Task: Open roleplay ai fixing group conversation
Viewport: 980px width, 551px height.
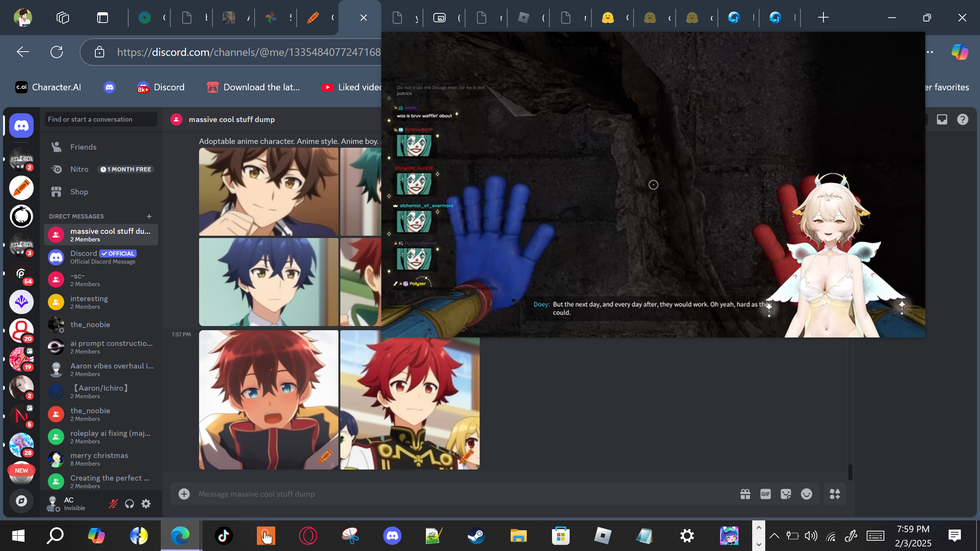Action: pyautogui.click(x=101, y=437)
